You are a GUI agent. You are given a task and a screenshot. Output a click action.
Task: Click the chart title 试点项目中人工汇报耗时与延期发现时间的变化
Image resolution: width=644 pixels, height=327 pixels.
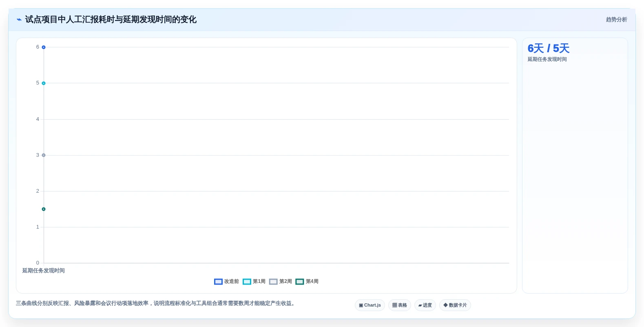(111, 20)
